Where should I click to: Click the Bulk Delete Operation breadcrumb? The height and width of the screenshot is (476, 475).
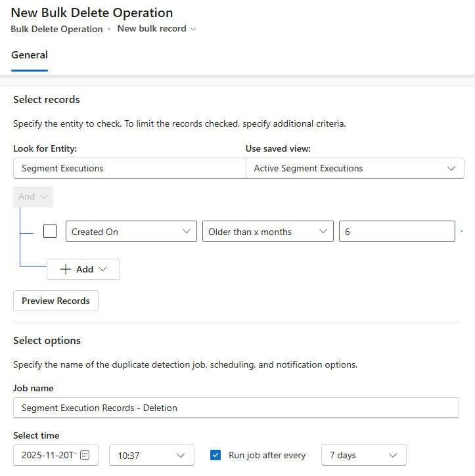57,29
